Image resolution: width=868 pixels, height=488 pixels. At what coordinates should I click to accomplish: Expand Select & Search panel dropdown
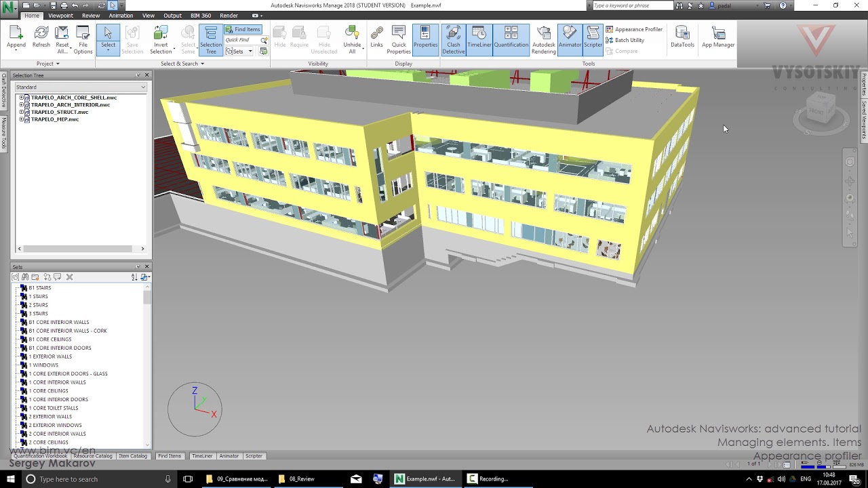point(182,64)
